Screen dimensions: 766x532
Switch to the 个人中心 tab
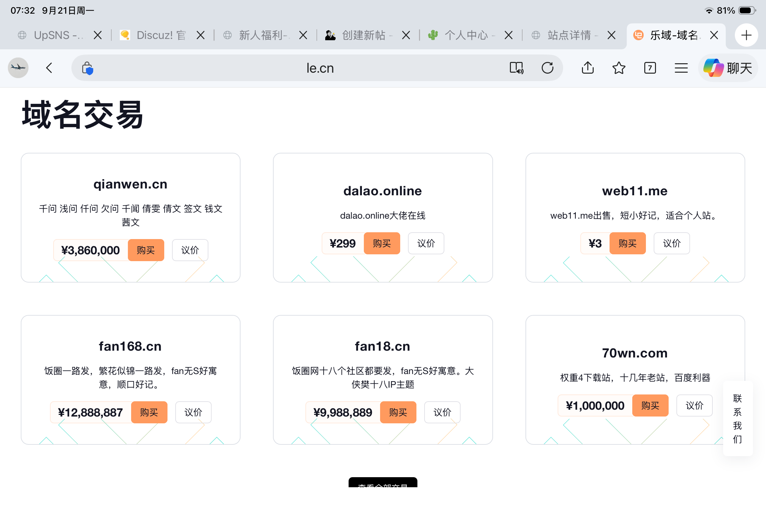(463, 35)
